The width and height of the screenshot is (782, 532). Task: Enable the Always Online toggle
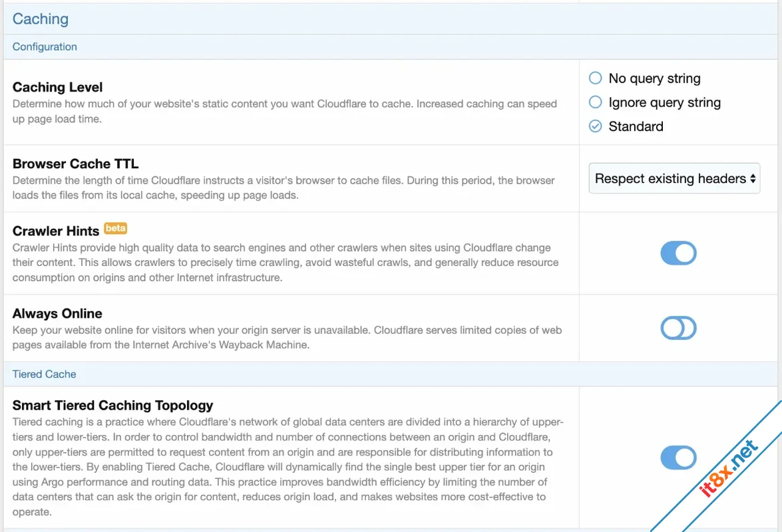click(678, 328)
